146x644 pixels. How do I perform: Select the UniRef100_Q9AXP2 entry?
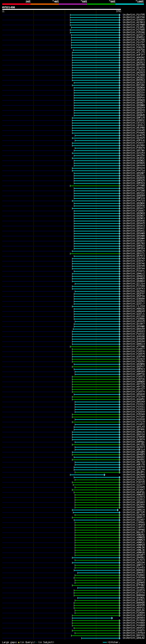point(134,572)
